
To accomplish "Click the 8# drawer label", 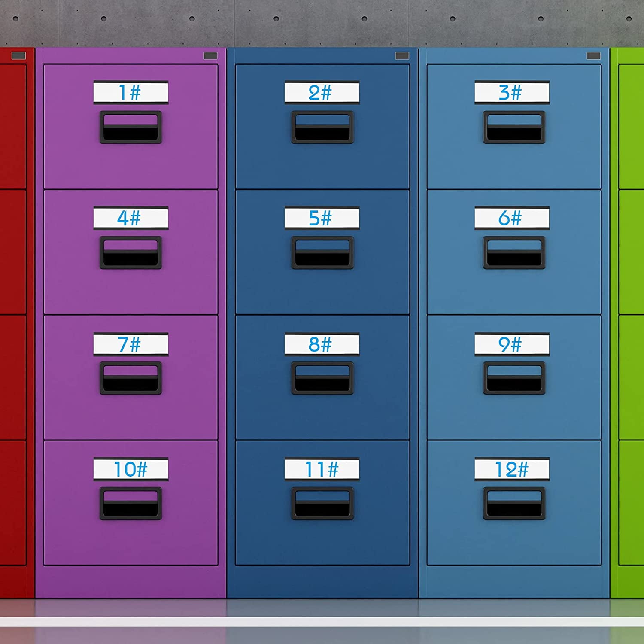I will 322,344.
